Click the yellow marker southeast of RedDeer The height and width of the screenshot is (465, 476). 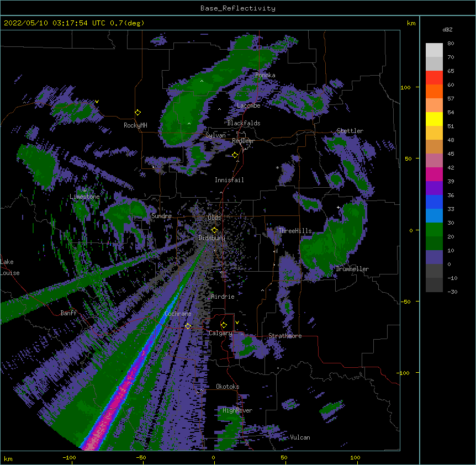pyautogui.click(x=235, y=155)
